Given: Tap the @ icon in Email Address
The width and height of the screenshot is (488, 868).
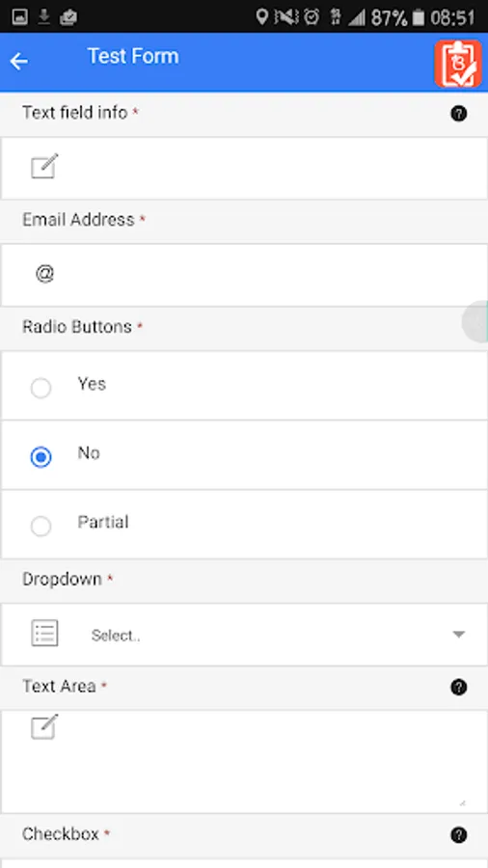Looking at the screenshot, I should [44, 274].
